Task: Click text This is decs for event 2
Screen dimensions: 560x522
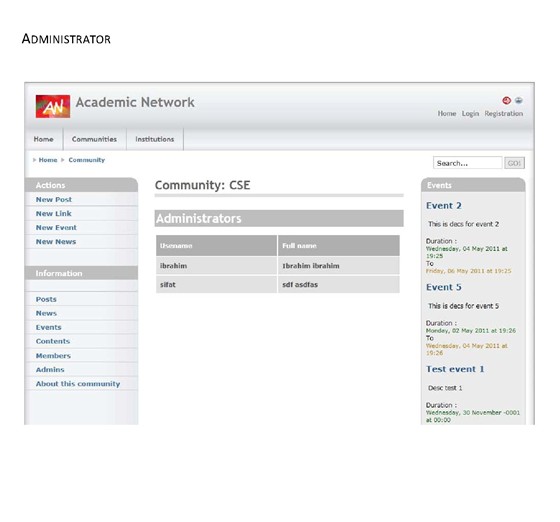Action: pyautogui.click(x=463, y=224)
